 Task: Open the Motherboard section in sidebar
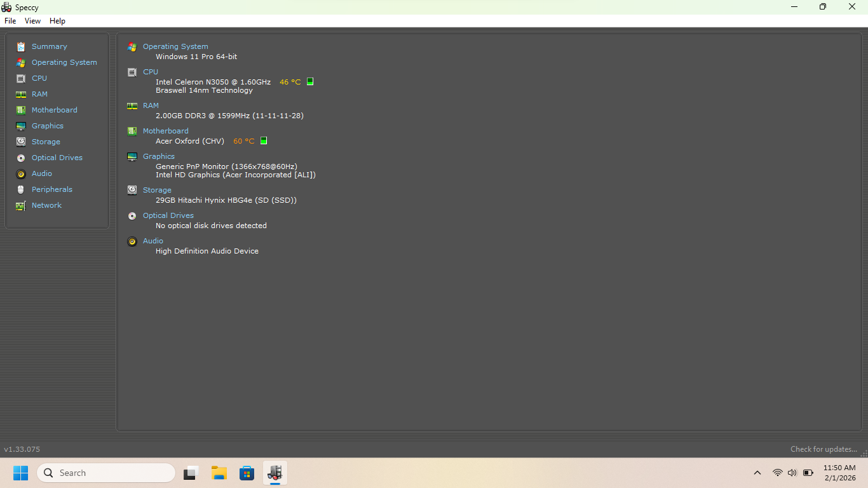[x=55, y=110]
